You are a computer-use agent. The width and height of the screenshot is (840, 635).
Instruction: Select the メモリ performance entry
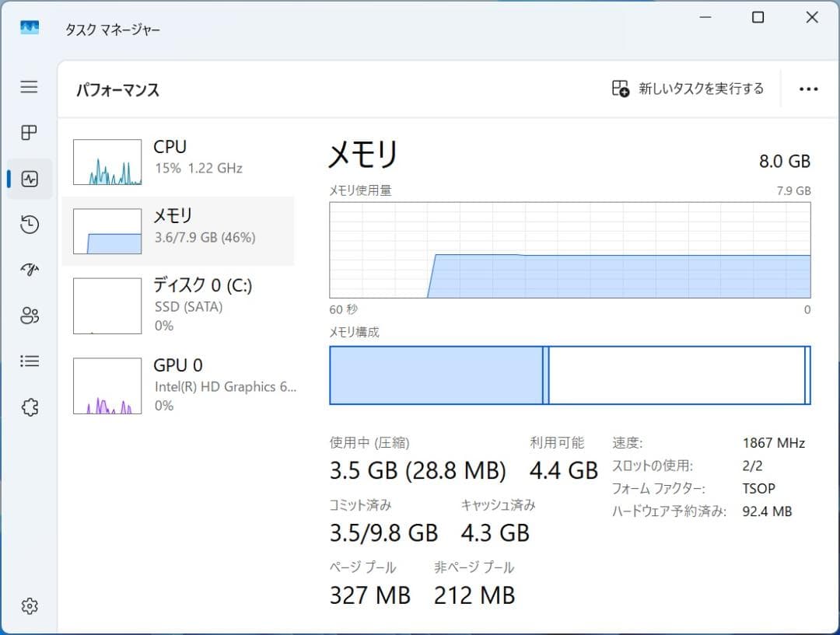tap(179, 230)
